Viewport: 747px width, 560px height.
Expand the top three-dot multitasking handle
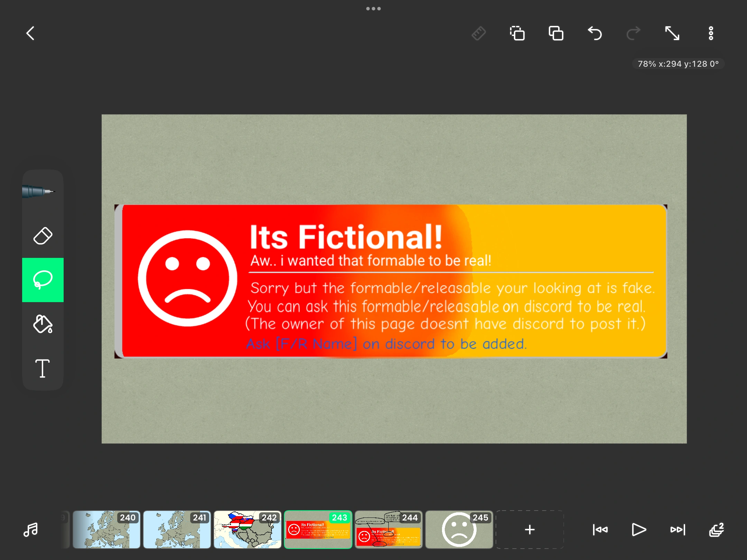pos(373,9)
